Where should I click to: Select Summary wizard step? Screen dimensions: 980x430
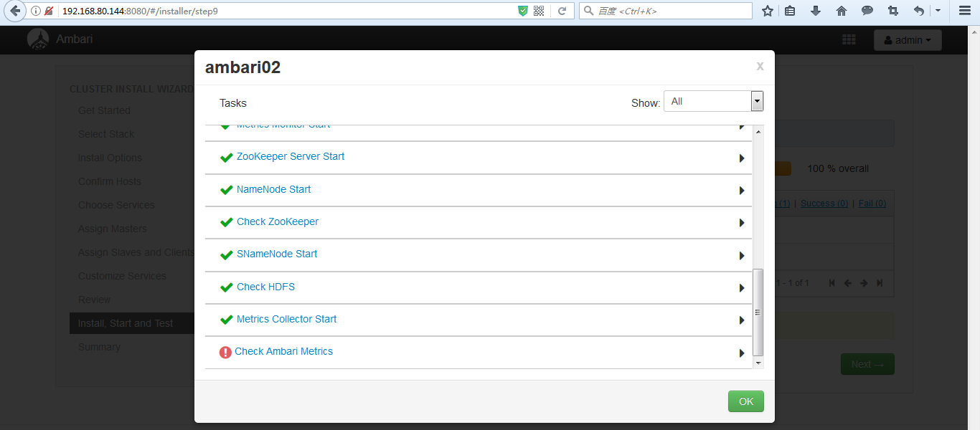[x=99, y=347]
